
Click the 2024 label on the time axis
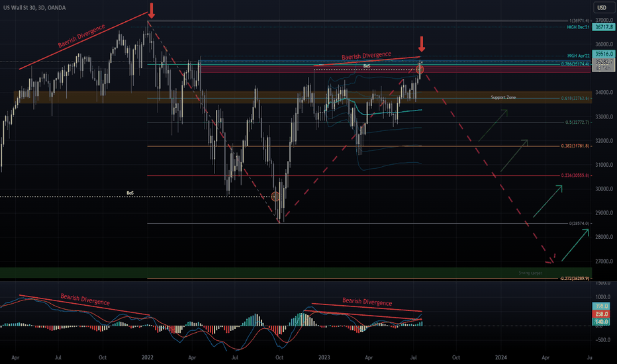coord(501,357)
